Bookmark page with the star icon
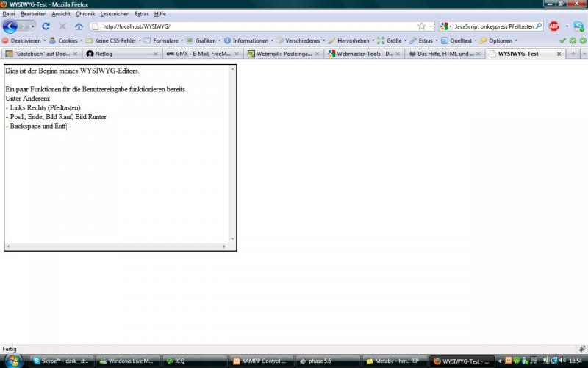The image size is (588, 368). (421, 26)
